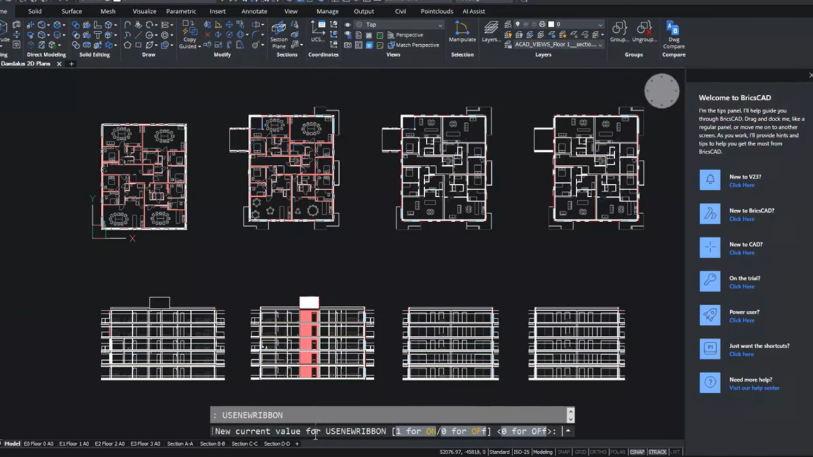Toggle ORTHO mode in status bar
813x457 pixels.
pyautogui.click(x=598, y=452)
